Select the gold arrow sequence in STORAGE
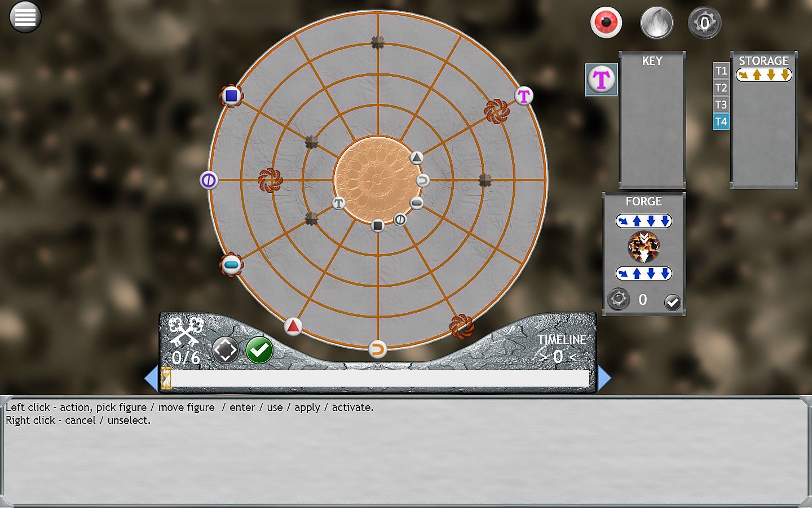The image size is (812, 508). pyautogui.click(x=764, y=75)
